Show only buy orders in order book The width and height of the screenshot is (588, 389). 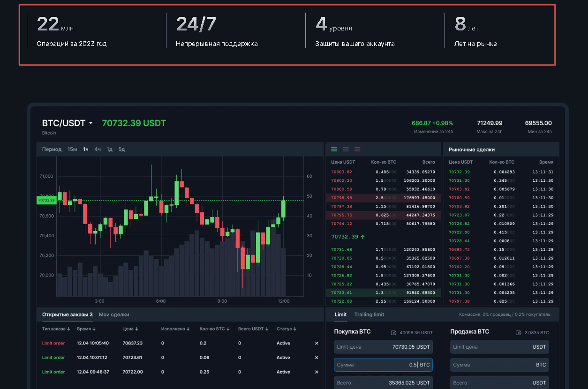point(346,149)
